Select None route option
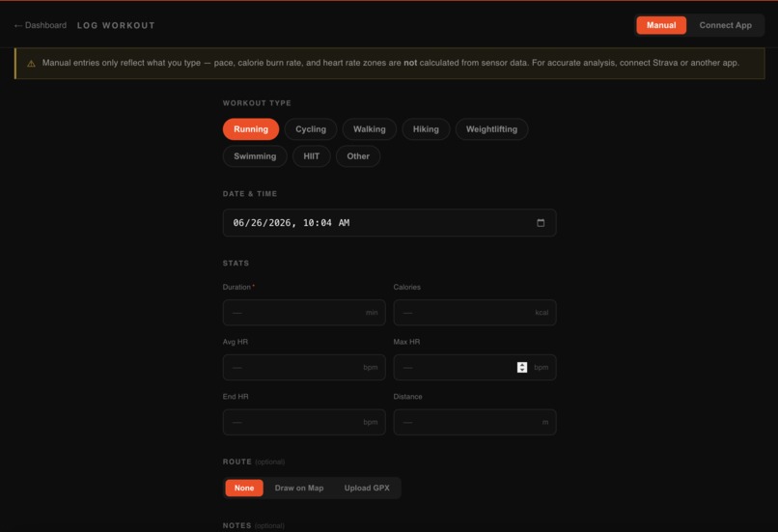 point(243,488)
